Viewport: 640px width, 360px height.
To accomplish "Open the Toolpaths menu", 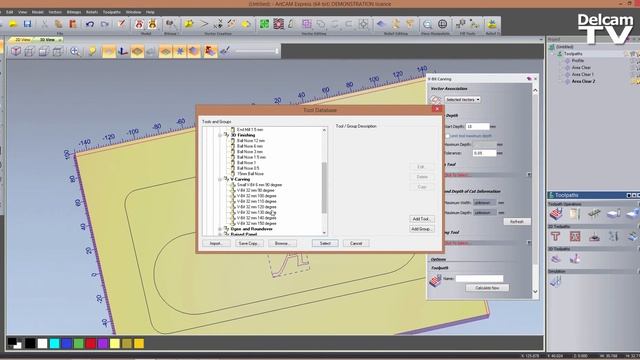I will 111,12.
